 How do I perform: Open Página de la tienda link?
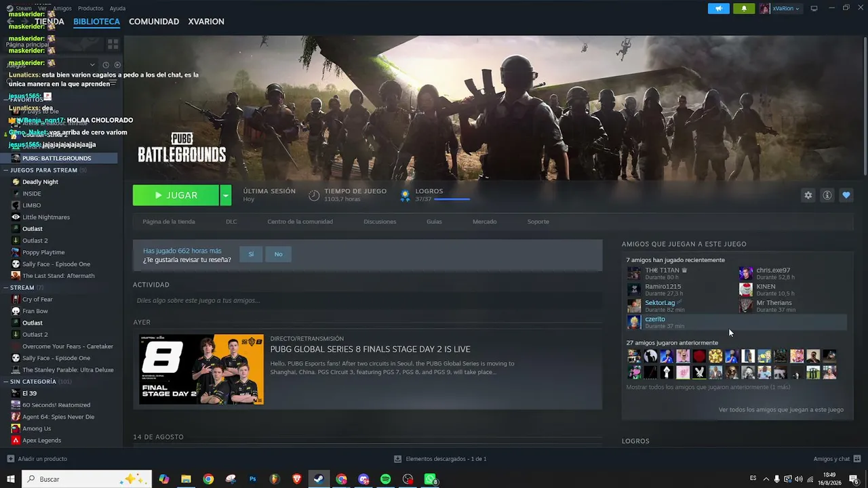[169, 222]
